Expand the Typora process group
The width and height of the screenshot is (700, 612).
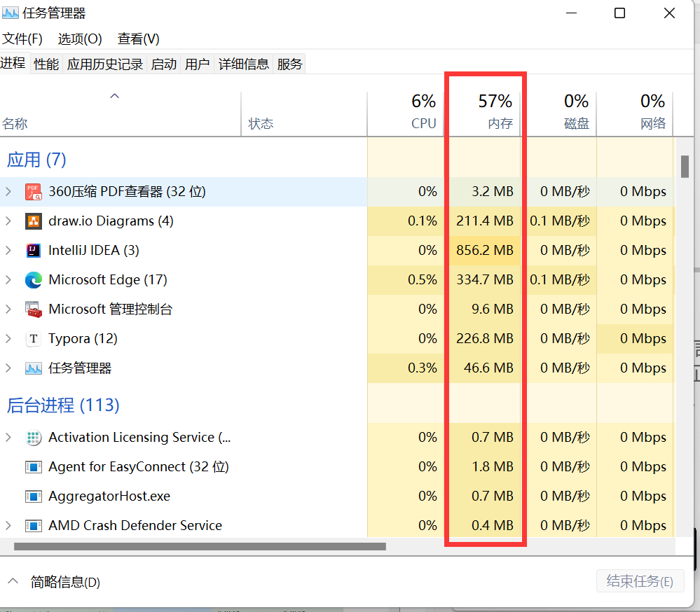[x=8, y=339]
